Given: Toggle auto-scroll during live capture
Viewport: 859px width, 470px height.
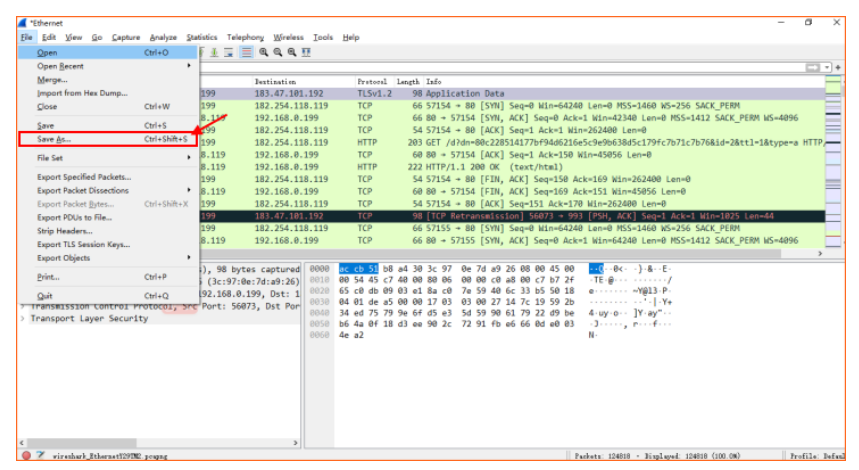Looking at the screenshot, I should (x=230, y=52).
